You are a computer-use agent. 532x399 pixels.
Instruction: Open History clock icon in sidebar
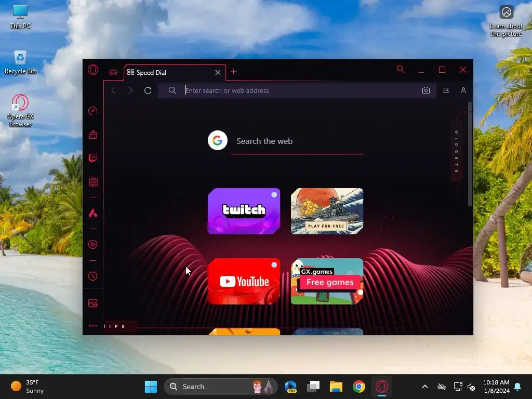[x=93, y=276]
